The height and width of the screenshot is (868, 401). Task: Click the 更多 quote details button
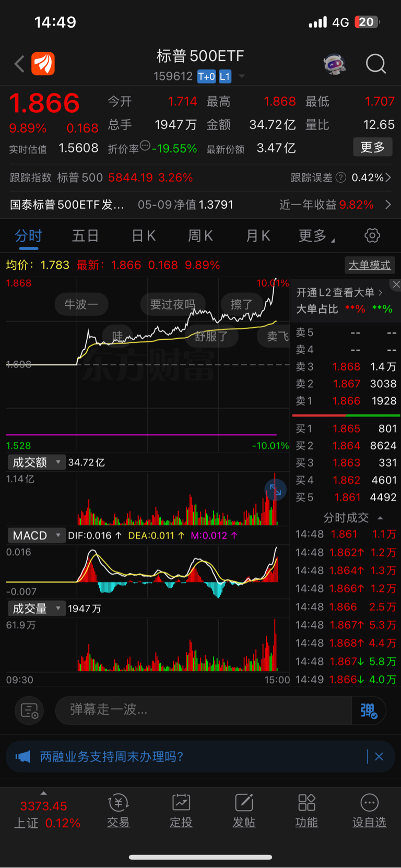pos(373,147)
